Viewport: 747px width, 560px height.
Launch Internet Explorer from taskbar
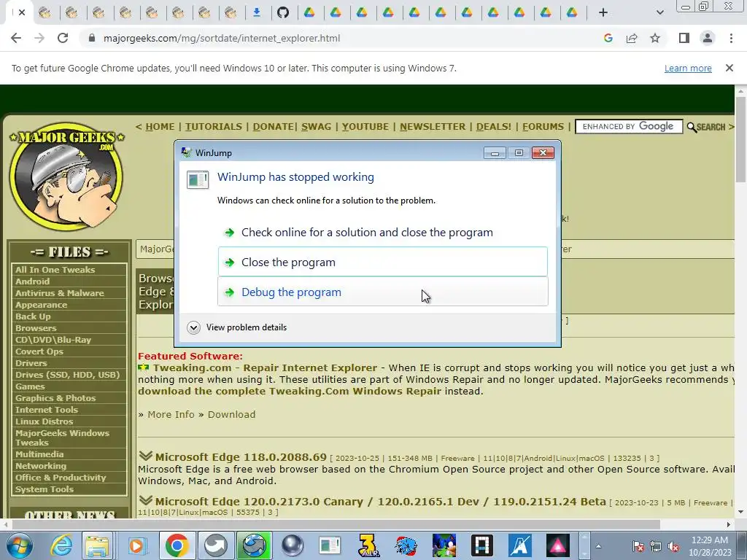pyautogui.click(x=62, y=545)
